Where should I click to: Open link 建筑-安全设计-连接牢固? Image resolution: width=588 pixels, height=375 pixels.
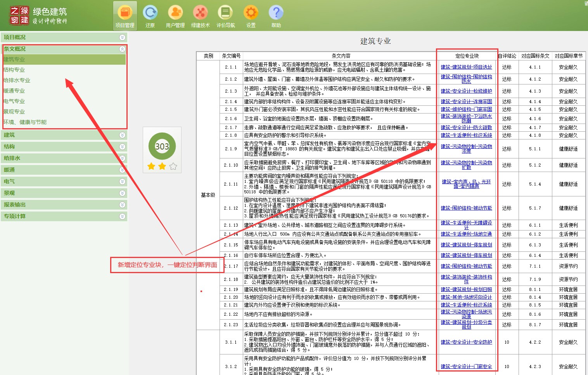tap(466, 101)
